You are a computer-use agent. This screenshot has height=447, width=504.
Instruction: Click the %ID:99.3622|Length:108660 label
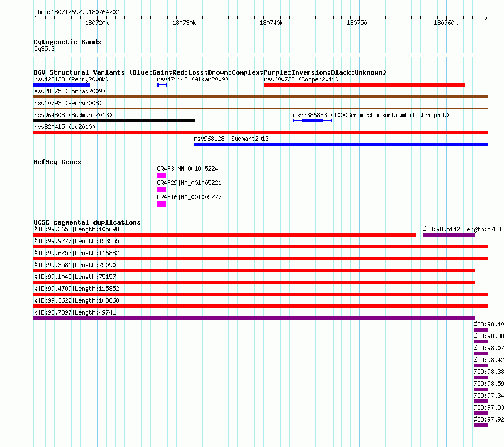tap(76, 300)
